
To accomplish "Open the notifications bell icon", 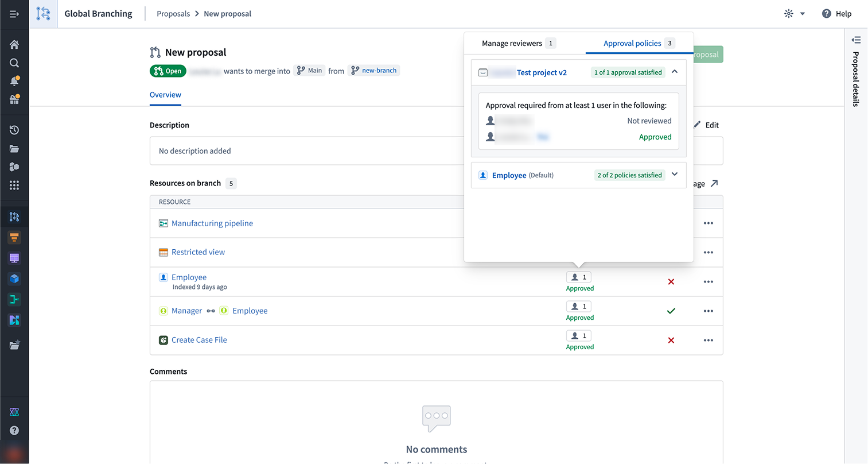I will (14, 81).
